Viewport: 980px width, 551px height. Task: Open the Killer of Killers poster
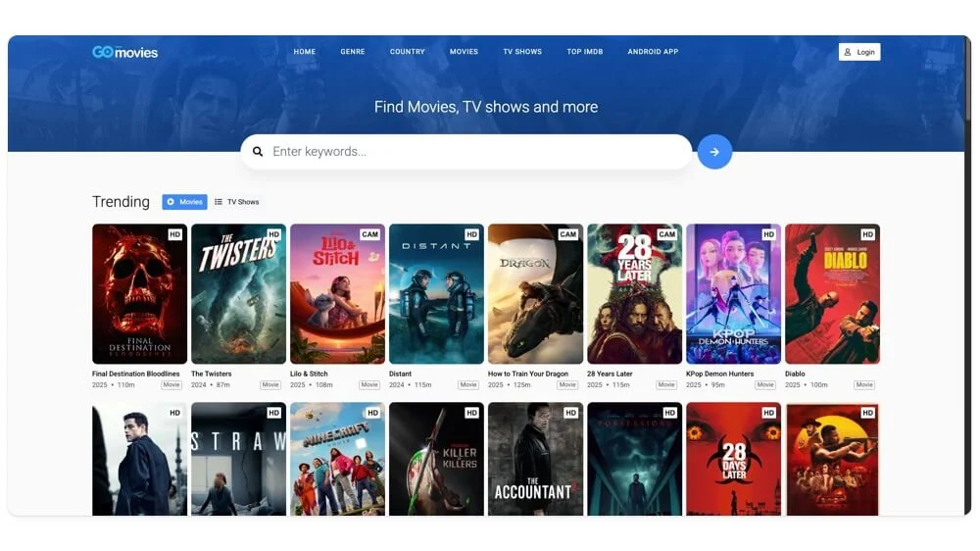click(436, 459)
